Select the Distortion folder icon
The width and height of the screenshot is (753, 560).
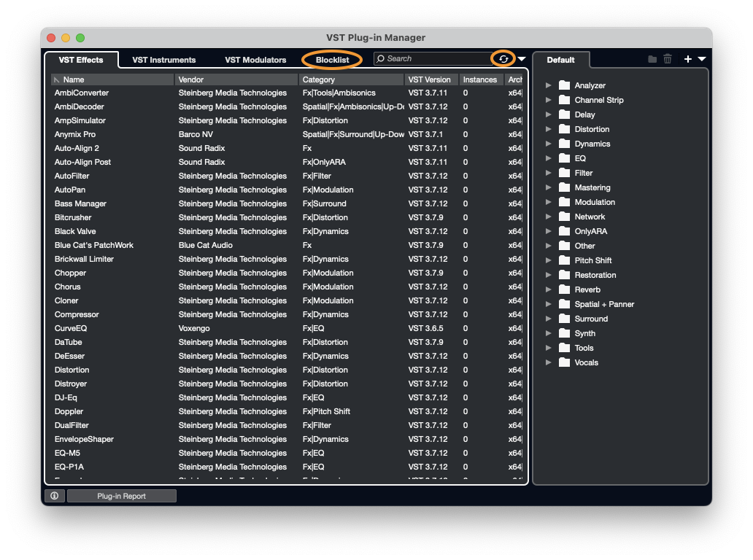pyautogui.click(x=564, y=129)
